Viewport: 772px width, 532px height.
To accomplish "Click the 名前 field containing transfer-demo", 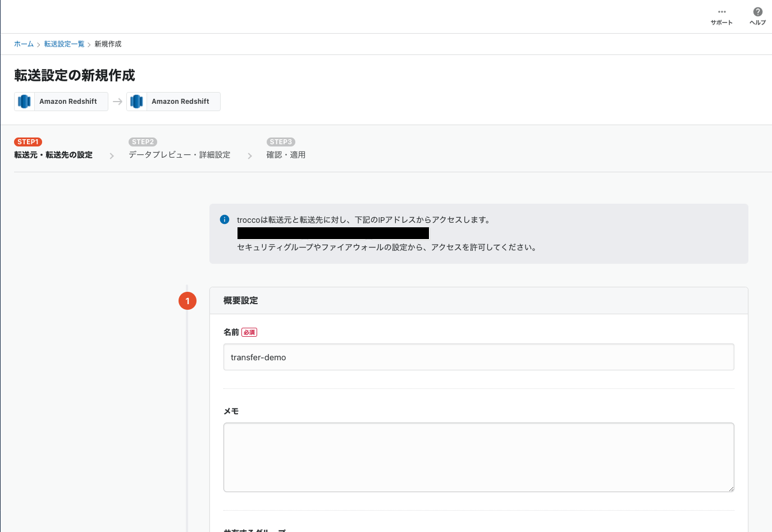I will point(478,357).
